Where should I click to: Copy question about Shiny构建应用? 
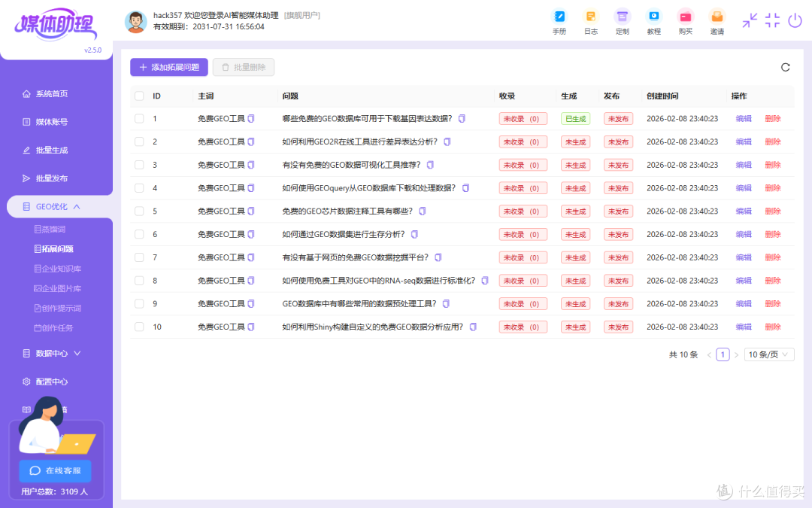click(474, 327)
